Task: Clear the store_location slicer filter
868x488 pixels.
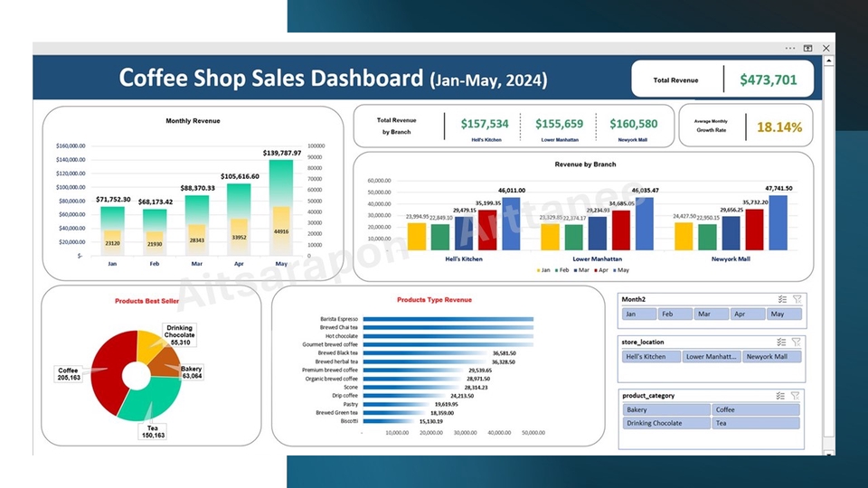Action: click(797, 343)
